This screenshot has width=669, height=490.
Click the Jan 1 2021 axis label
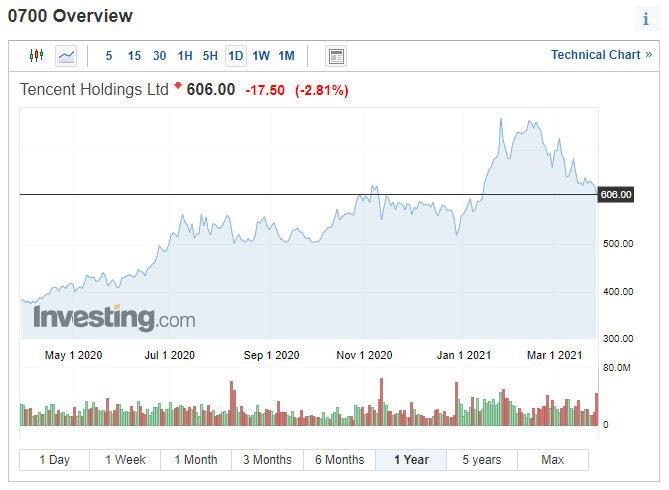pos(464,355)
